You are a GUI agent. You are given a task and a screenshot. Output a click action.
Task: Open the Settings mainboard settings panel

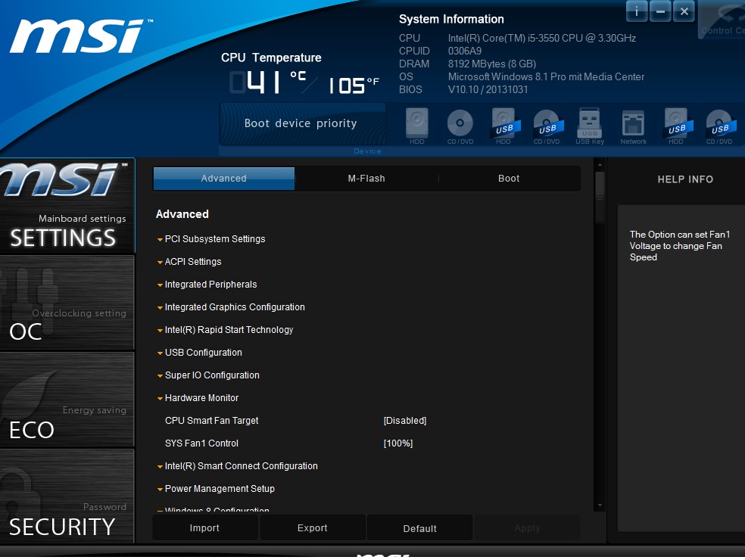click(67, 206)
